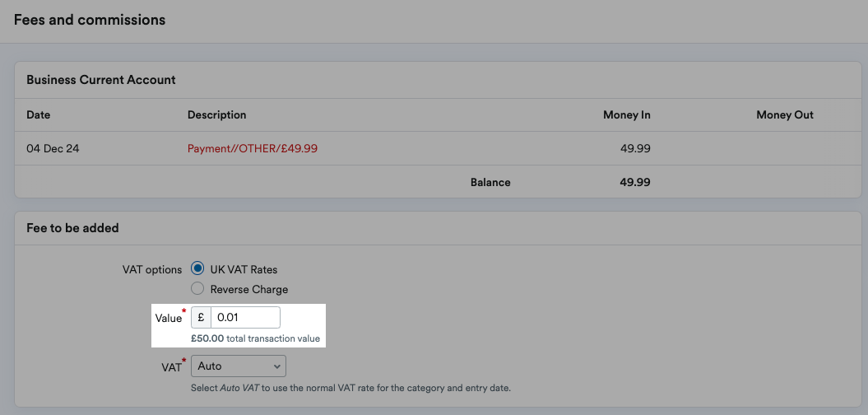Click the £50.00 total transaction value text

(x=255, y=338)
